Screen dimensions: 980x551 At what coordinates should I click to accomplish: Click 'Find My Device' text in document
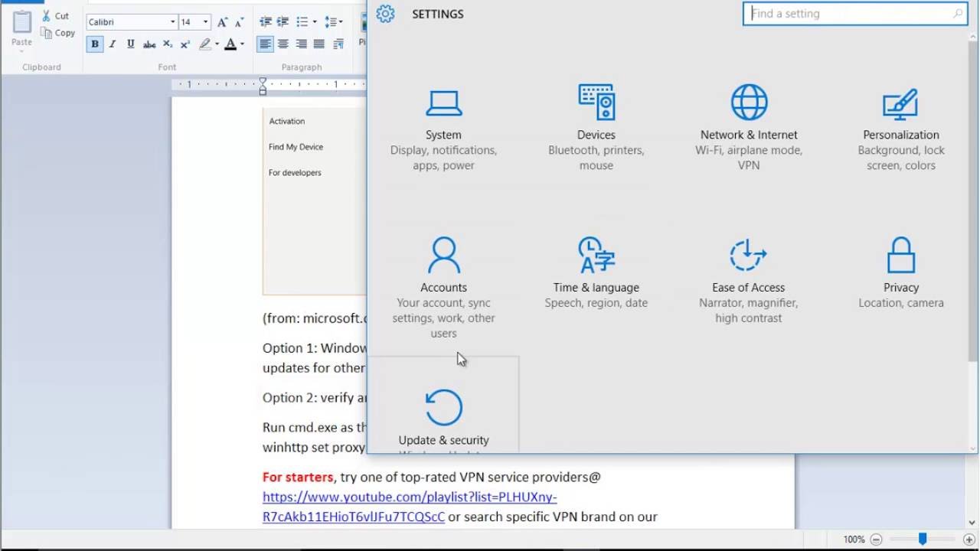[x=296, y=147]
